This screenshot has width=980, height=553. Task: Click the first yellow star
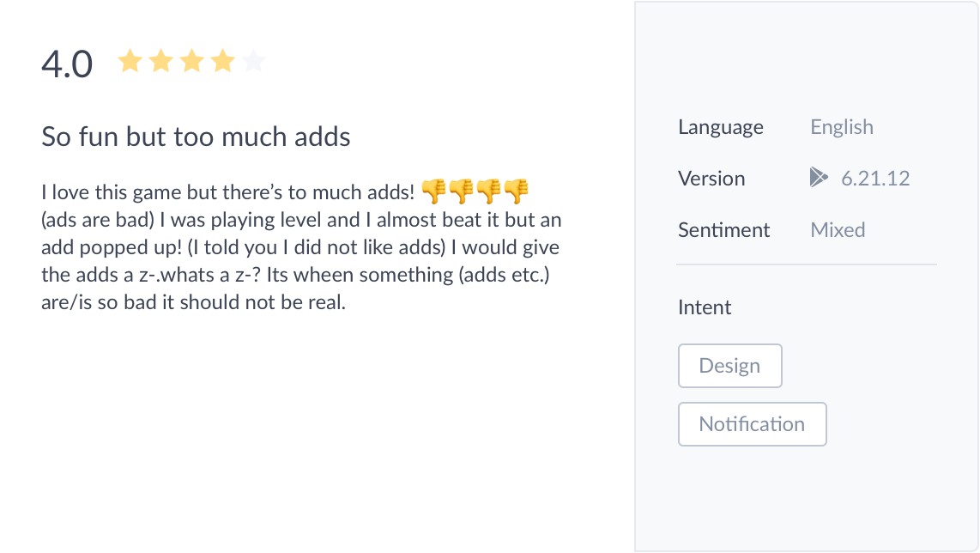coord(130,62)
